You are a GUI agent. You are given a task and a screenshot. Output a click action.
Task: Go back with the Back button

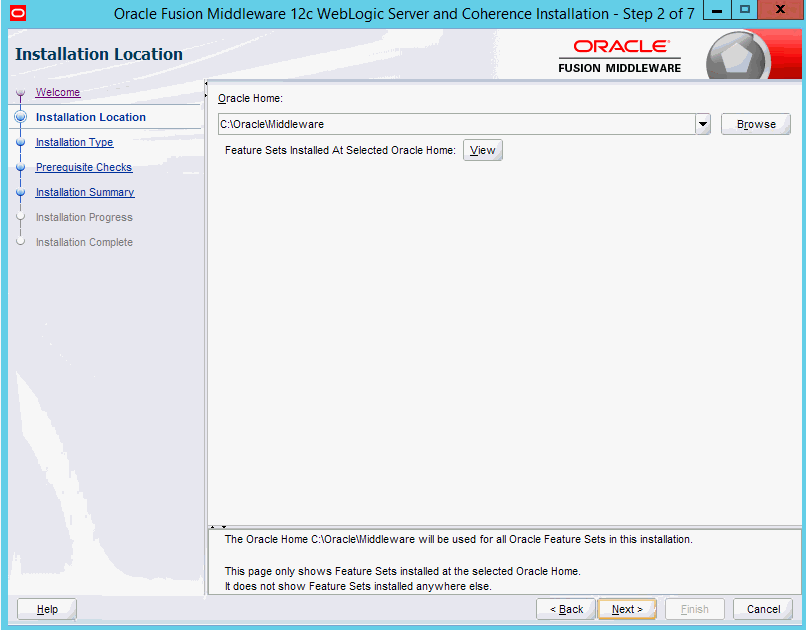coord(566,609)
